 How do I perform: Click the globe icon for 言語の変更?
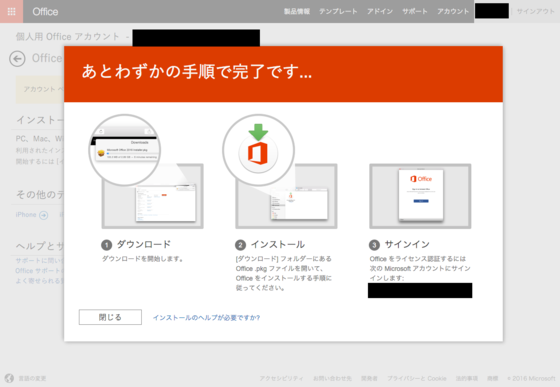pyautogui.click(x=9, y=378)
